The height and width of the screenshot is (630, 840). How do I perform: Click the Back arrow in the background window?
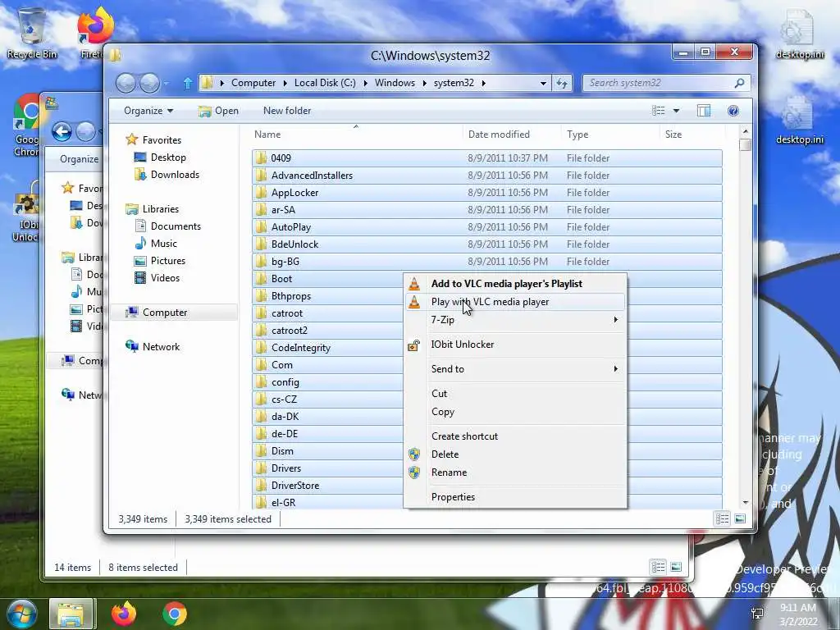click(62, 132)
